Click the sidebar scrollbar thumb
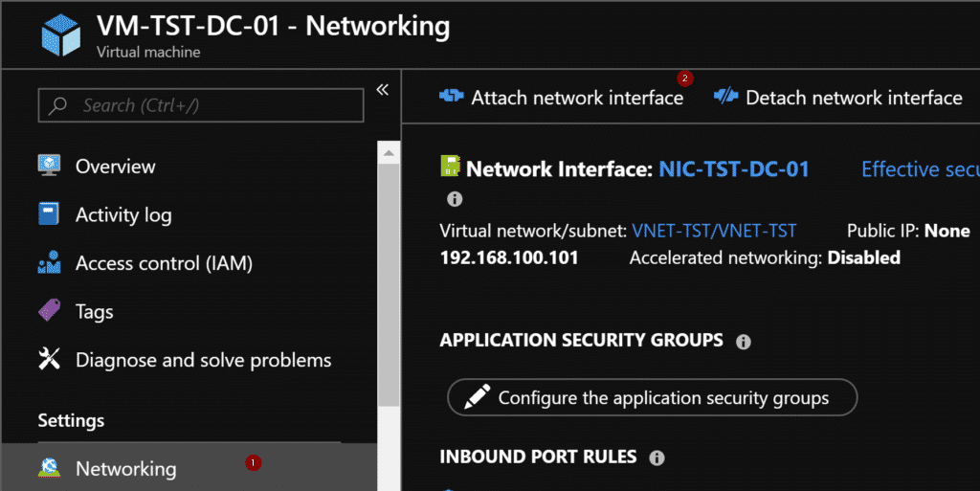Viewport: 980px width, 491px height. 389,284
